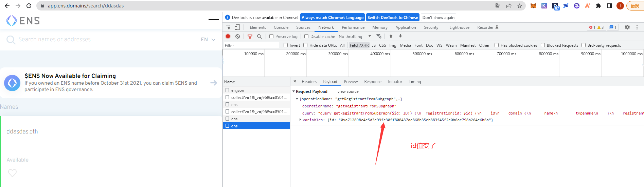Viewport: 644px width, 187px height.
Task: Open the $ENS claiming arrow banner
Action: (214, 83)
